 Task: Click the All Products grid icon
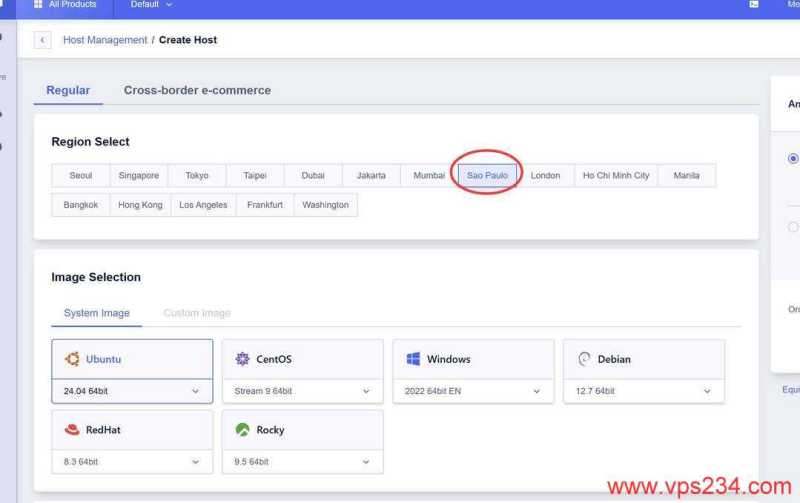click(38, 5)
